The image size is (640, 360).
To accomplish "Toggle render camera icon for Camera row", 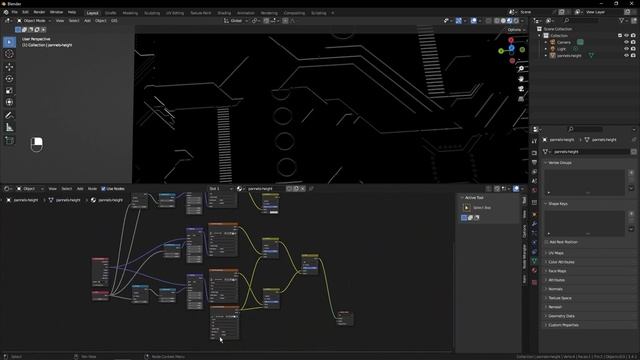I will click(x=633, y=42).
